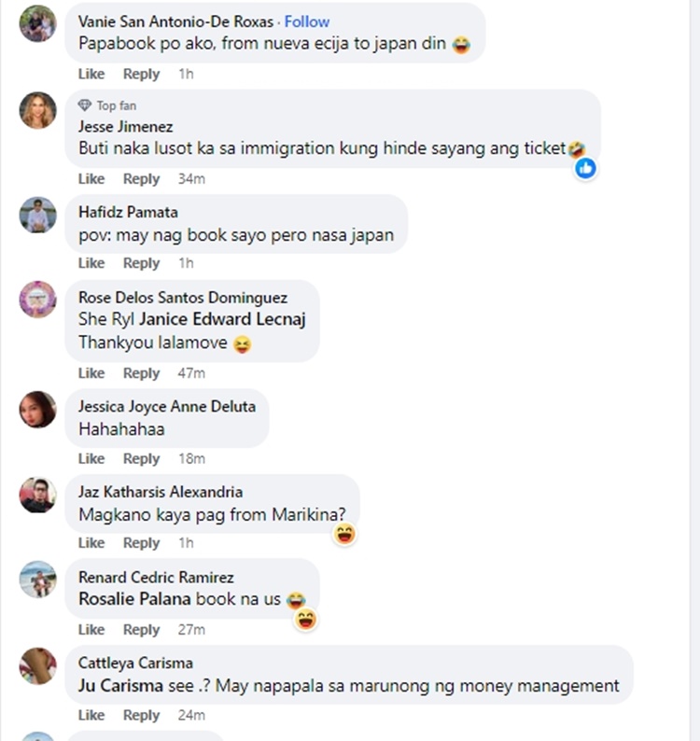Open Vanie San Antonio-De Roxas profile picture

pyautogui.click(x=38, y=23)
